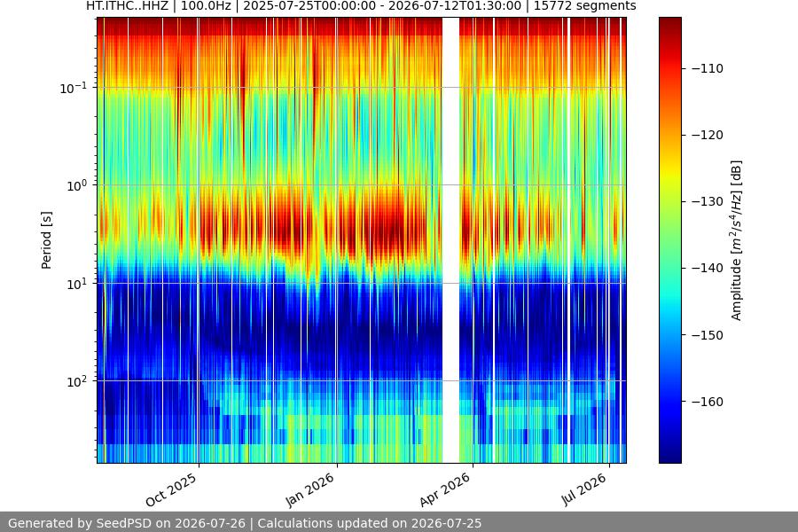
Task: Click the 10¹ period tick label
Action: 77,284
